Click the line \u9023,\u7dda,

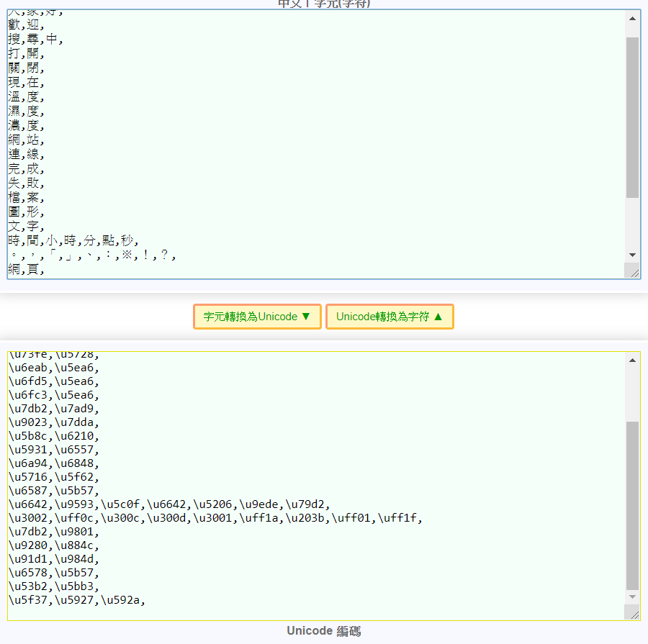[54, 422]
